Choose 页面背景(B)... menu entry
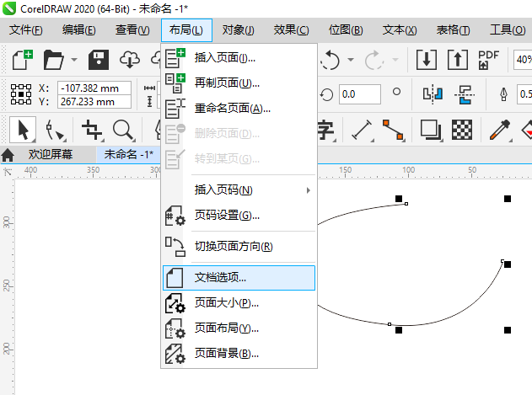532x395 pixels. pos(239,354)
